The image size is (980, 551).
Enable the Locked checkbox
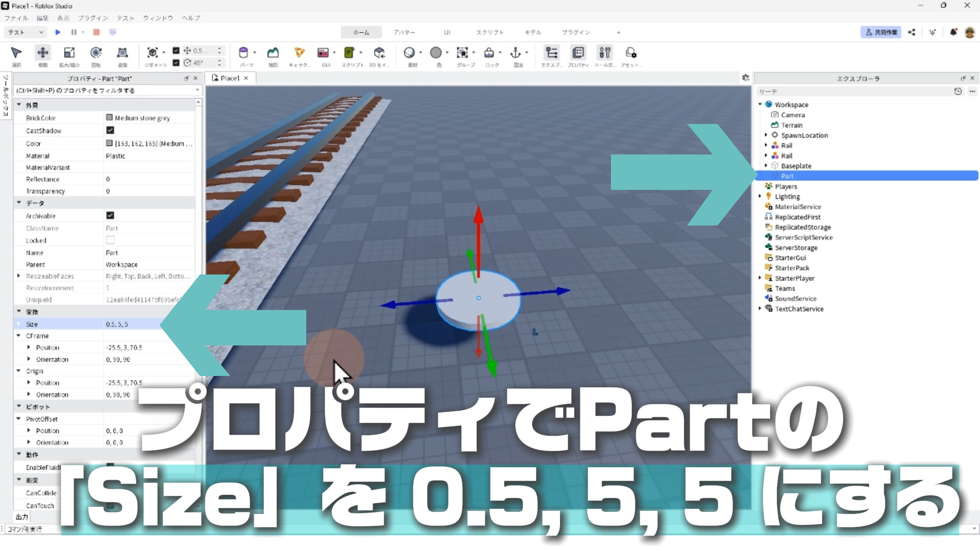pos(110,240)
